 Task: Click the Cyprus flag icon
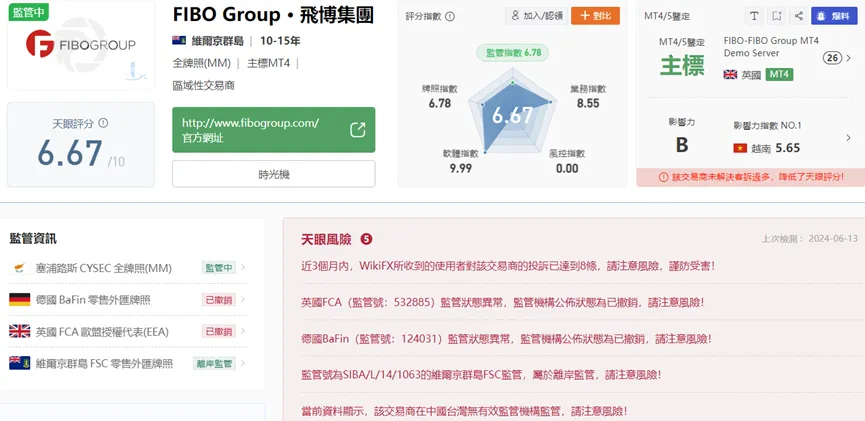[x=19, y=268]
